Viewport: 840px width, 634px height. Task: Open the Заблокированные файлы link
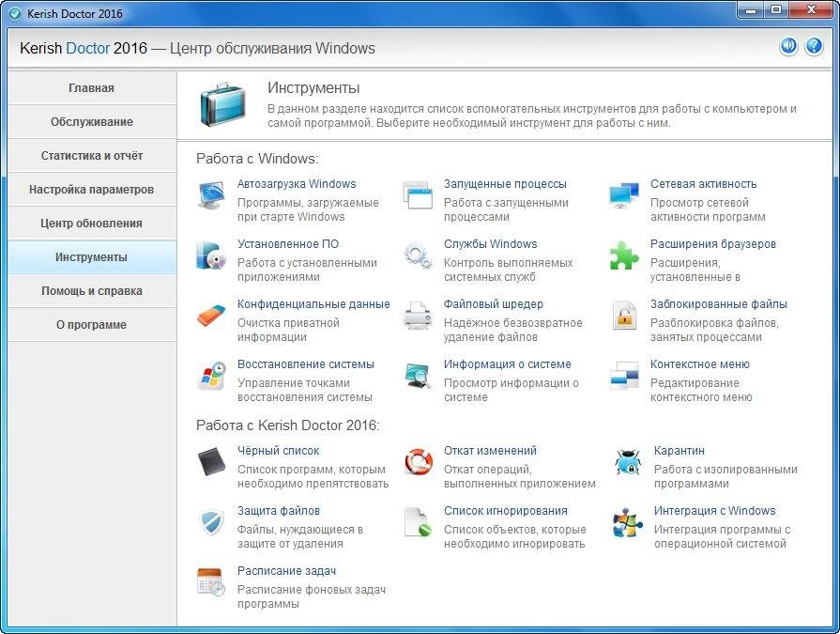718,304
